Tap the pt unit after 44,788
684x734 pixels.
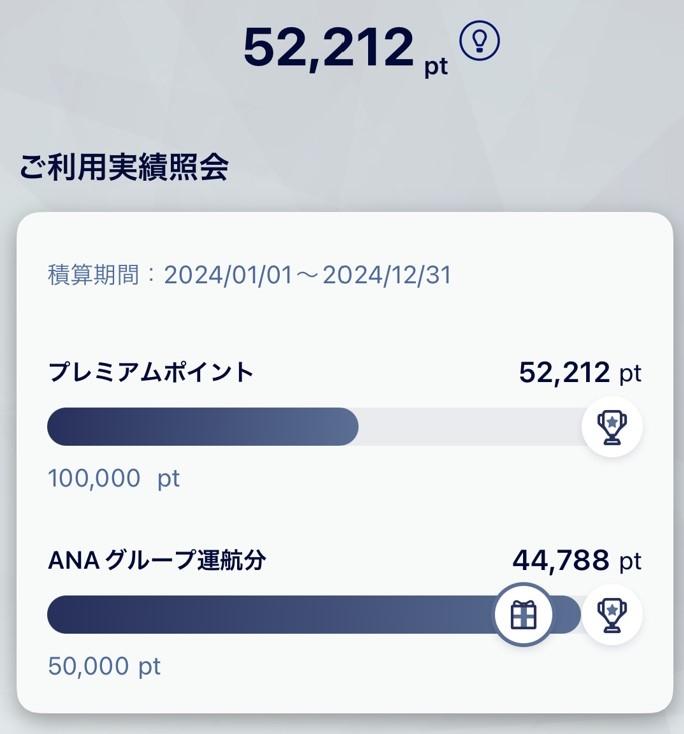(630, 562)
